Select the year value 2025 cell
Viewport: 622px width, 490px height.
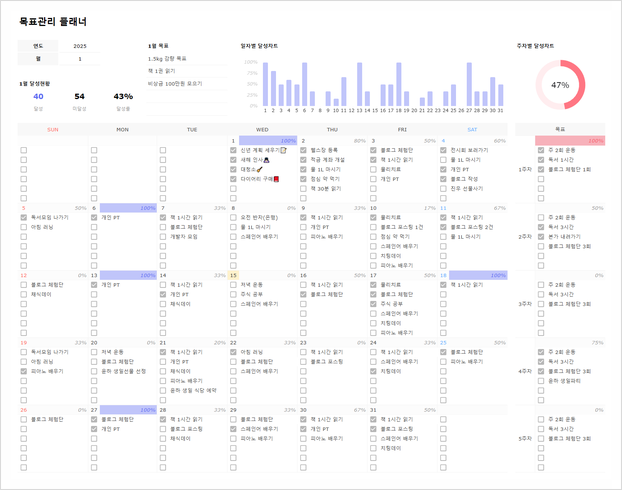pyautogui.click(x=80, y=46)
